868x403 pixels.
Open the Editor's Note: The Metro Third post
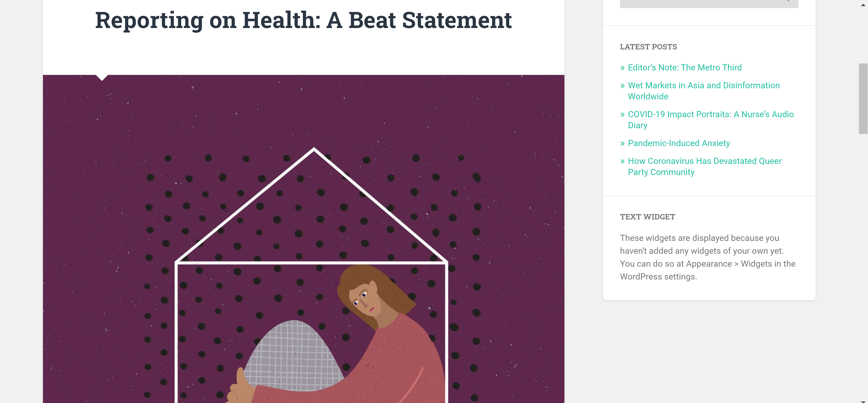(684, 68)
